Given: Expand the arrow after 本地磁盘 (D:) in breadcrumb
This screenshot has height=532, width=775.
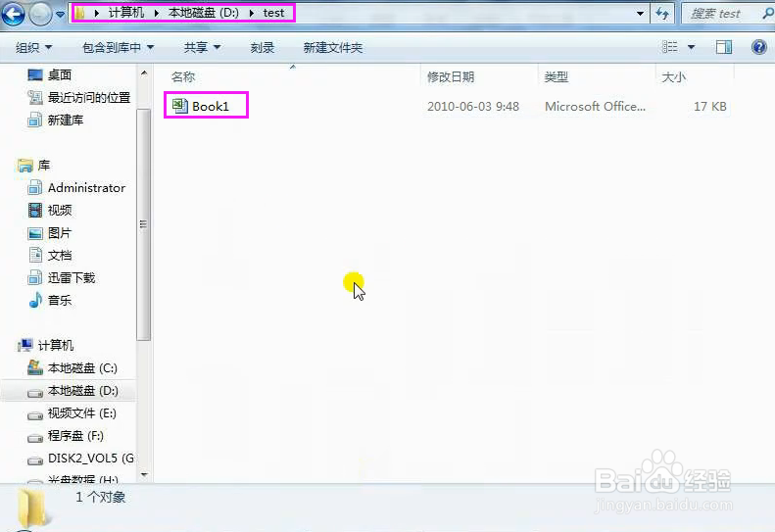Looking at the screenshot, I should tap(251, 14).
